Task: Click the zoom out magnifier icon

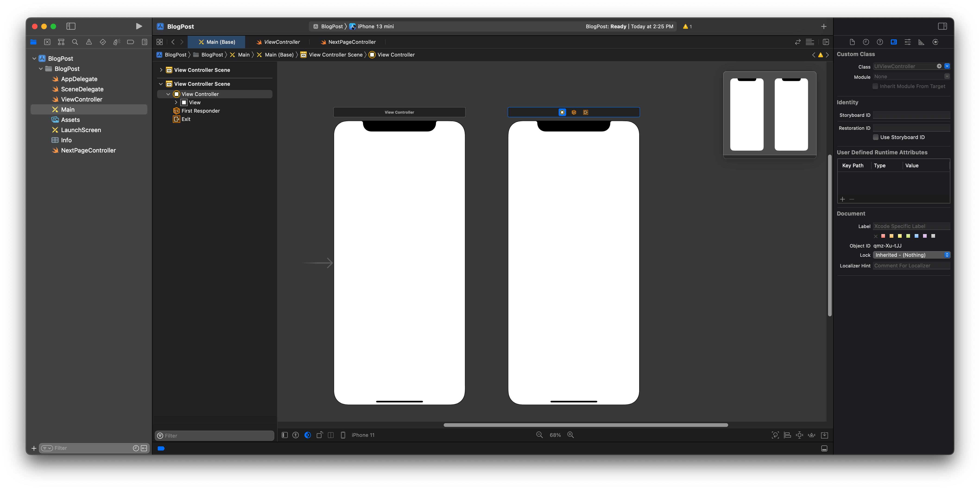Action: [539, 435]
